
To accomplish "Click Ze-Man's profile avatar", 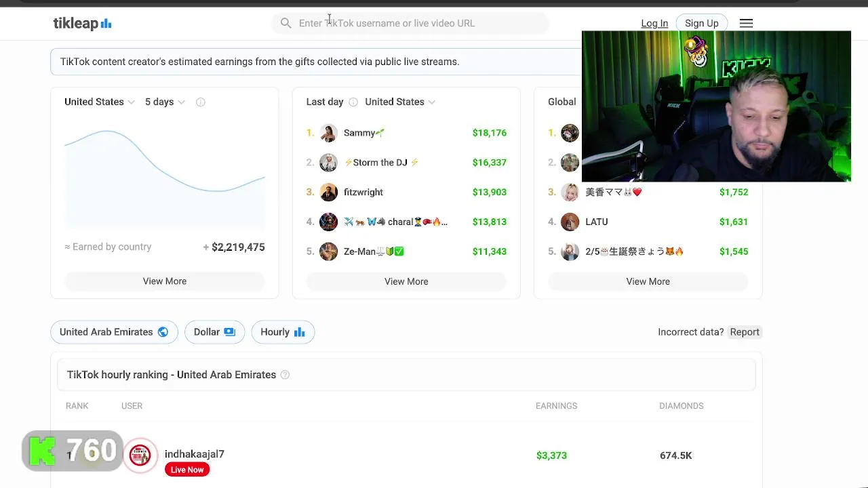I will click(328, 251).
